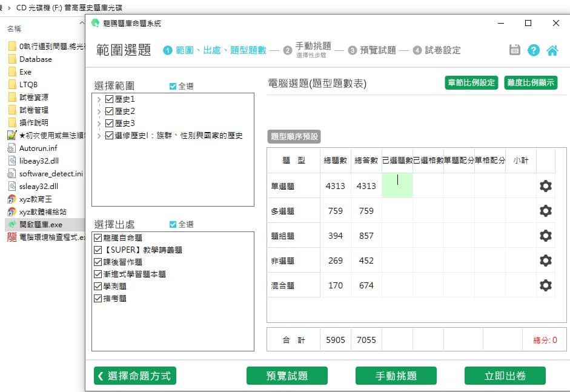Viewport: 570px width, 392px height.
Task: Uncheck 歷史2 in range tree
Action: (109, 111)
